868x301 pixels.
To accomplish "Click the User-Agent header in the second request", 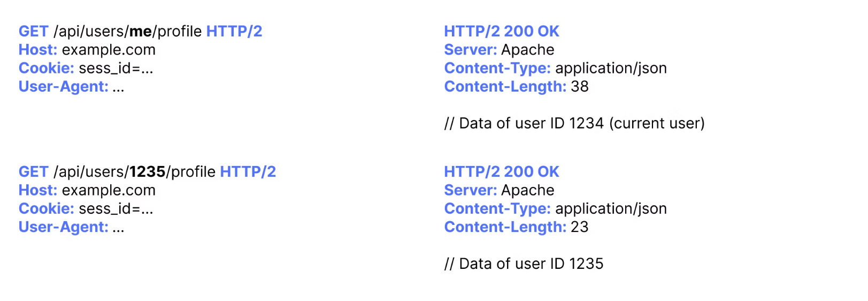I will point(63,227).
